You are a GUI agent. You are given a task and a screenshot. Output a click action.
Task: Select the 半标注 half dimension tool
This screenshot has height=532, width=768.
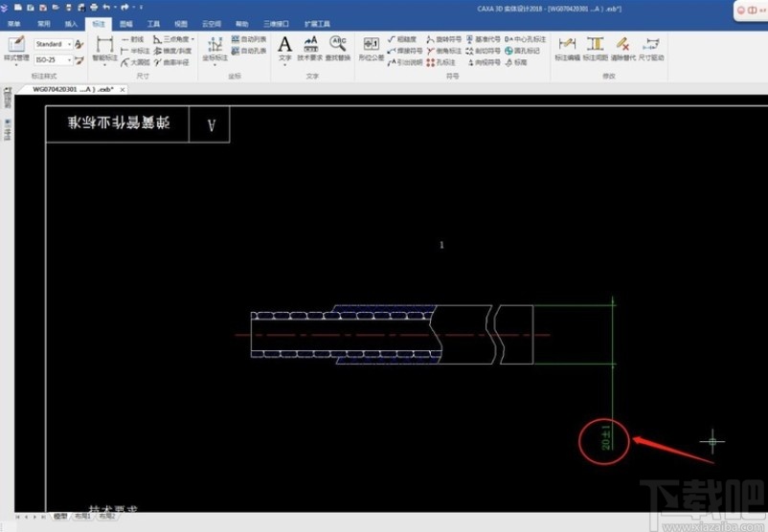tap(135, 51)
